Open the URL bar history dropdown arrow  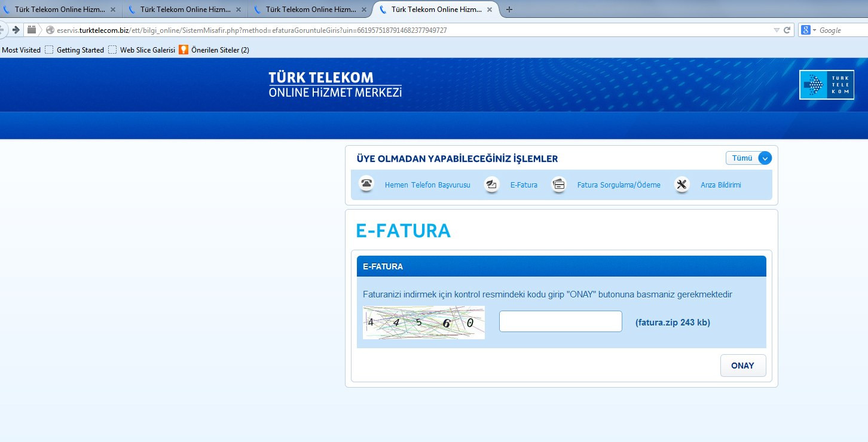pyautogui.click(x=777, y=30)
